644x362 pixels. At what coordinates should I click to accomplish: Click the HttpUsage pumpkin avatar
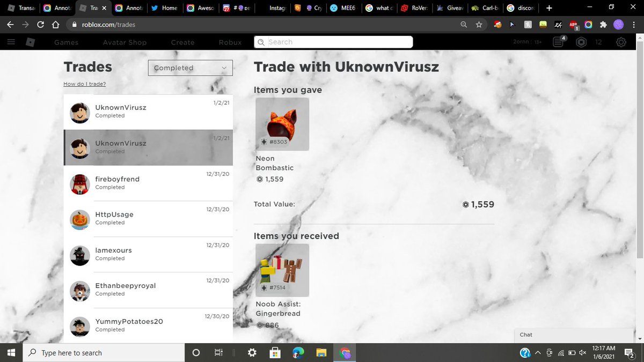click(x=80, y=219)
